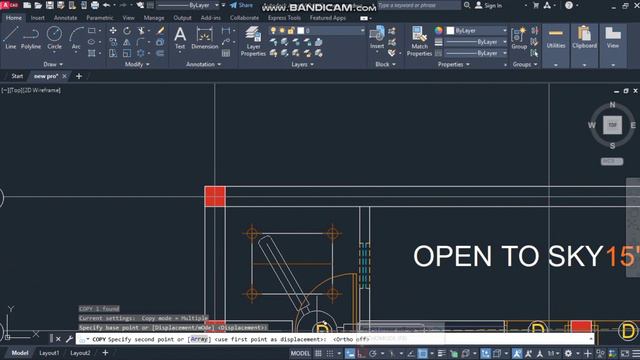
Task: Toggle drawing grid display in status bar
Action: tap(318, 353)
